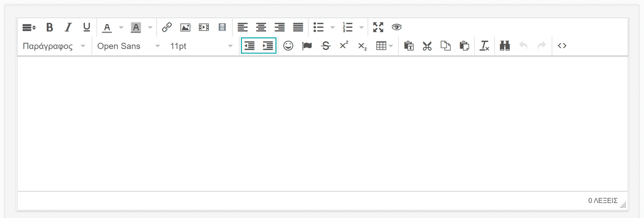Image resolution: width=644 pixels, height=218 pixels.
Task: Click the cut scissors icon
Action: point(427,46)
